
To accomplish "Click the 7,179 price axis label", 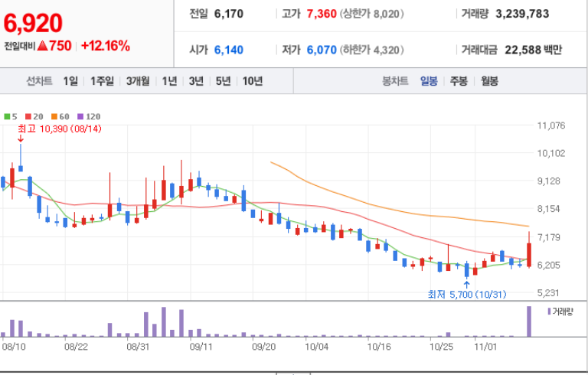I will click(x=549, y=237).
